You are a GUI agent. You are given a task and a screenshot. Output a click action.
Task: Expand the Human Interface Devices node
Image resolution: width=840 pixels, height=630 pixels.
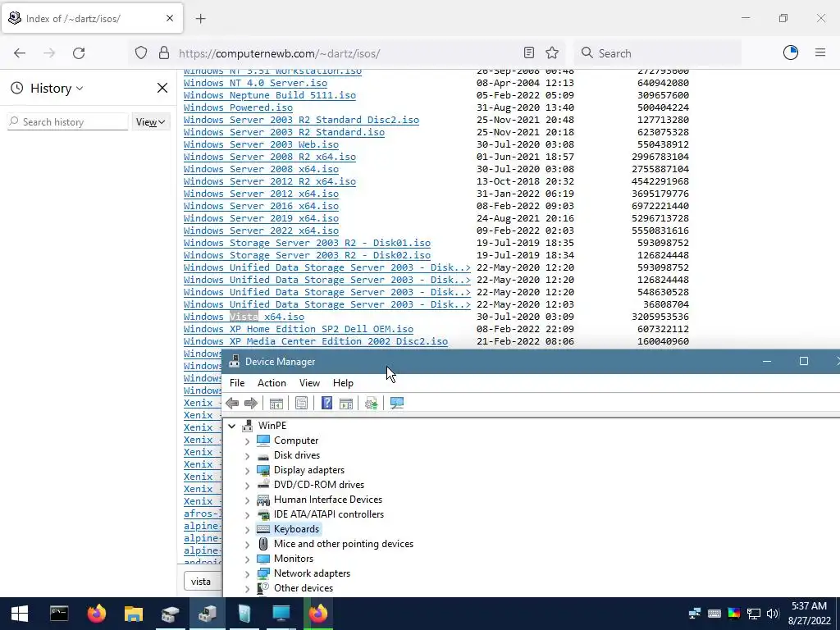(x=247, y=500)
